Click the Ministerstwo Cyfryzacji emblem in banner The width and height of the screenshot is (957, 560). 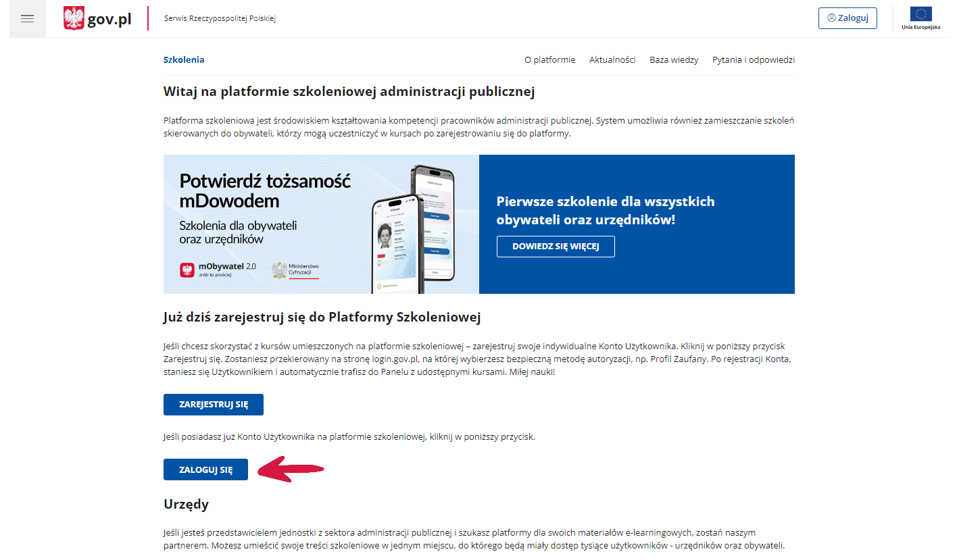(279, 270)
